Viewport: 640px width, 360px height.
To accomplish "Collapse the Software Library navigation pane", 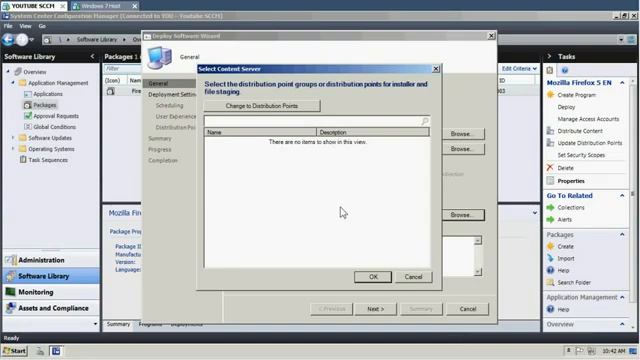I will (x=92, y=56).
